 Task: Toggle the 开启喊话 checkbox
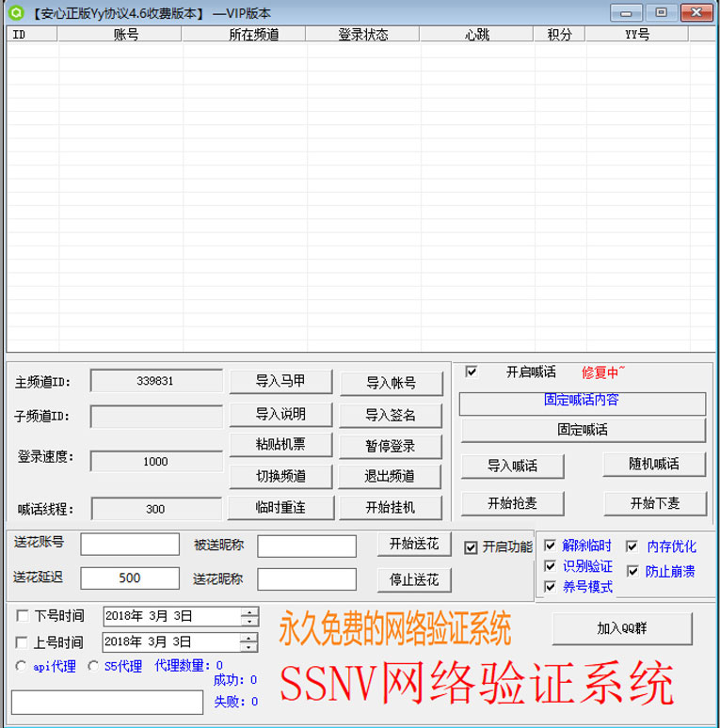coord(472,372)
